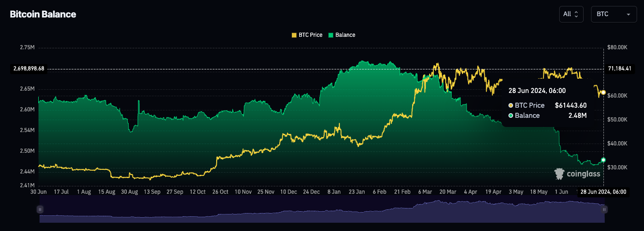Click the yellow dot beside BTC Price in tooltip
The height and width of the screenshot is (231, 644).
pyautogui.click(x=511, y=105)
